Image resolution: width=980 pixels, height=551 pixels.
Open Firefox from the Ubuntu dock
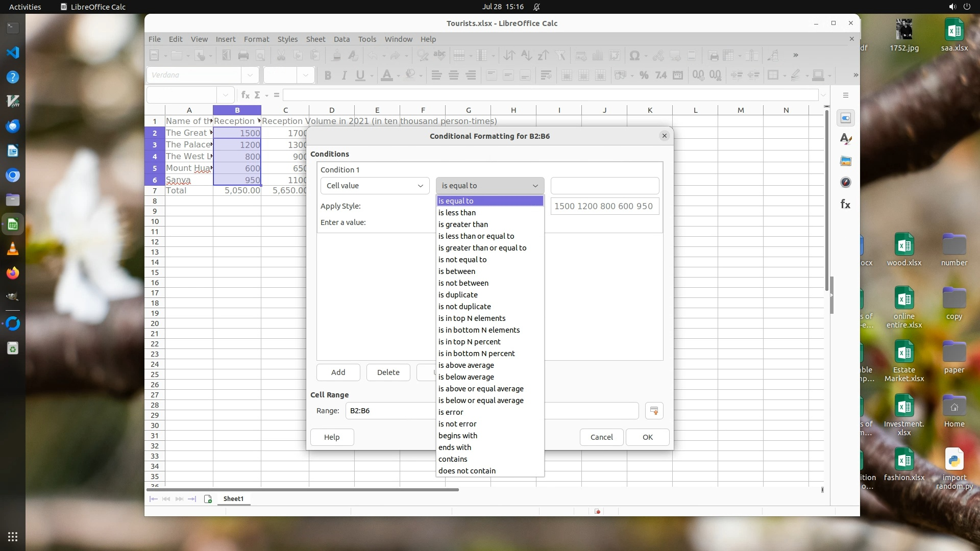click(13, 273)
